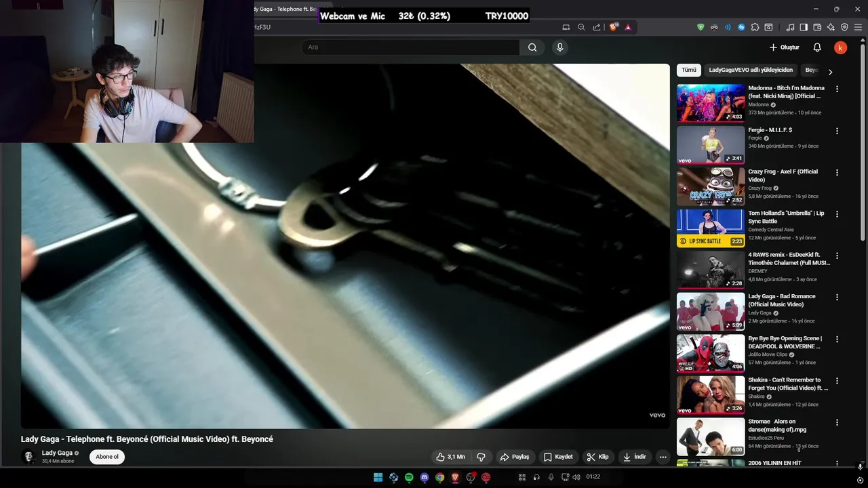Toggle the Brave sidebar panel icon
The width and height of the screenshot is (868, 488).
pyautogui.click(x=804, y=27)
